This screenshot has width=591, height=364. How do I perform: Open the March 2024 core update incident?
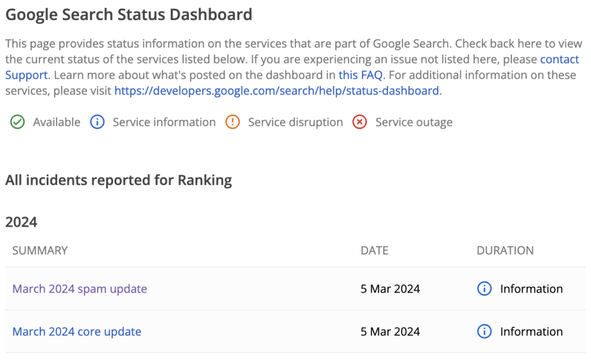pyautogui.click(x=77, y=332)
